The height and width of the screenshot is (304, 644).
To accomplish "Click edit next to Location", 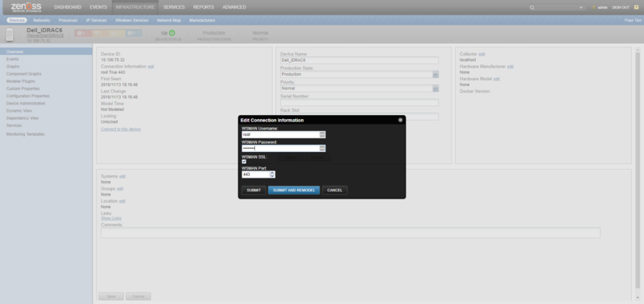I will coord(122,201).
